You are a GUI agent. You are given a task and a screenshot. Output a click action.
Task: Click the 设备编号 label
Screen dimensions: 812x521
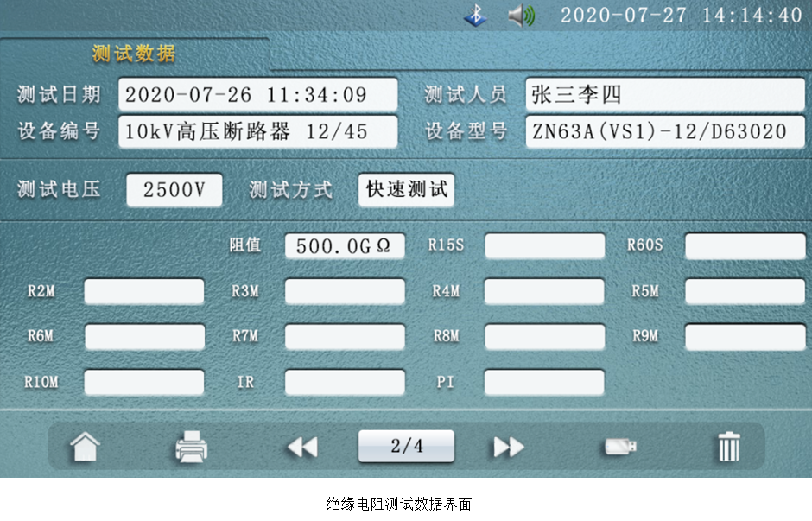click(x=59, y=131)
